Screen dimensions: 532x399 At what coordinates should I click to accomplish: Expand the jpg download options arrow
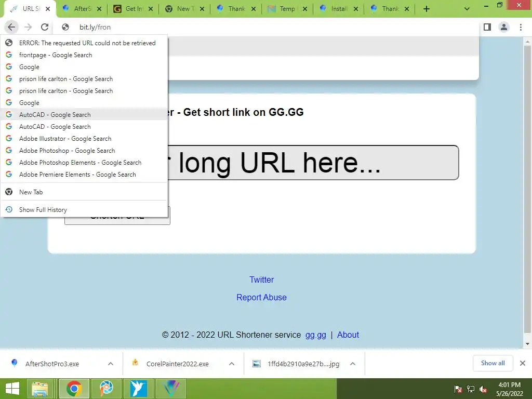(353, 364)
